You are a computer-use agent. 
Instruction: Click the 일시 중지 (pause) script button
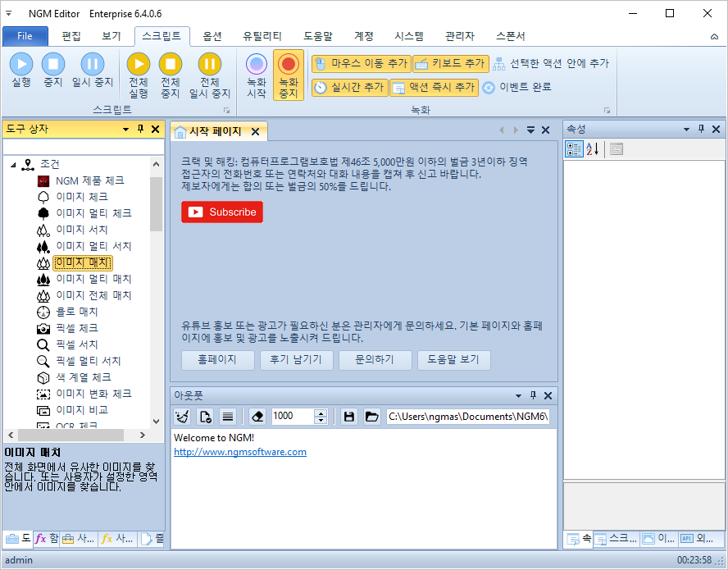(x=93, y=71)
